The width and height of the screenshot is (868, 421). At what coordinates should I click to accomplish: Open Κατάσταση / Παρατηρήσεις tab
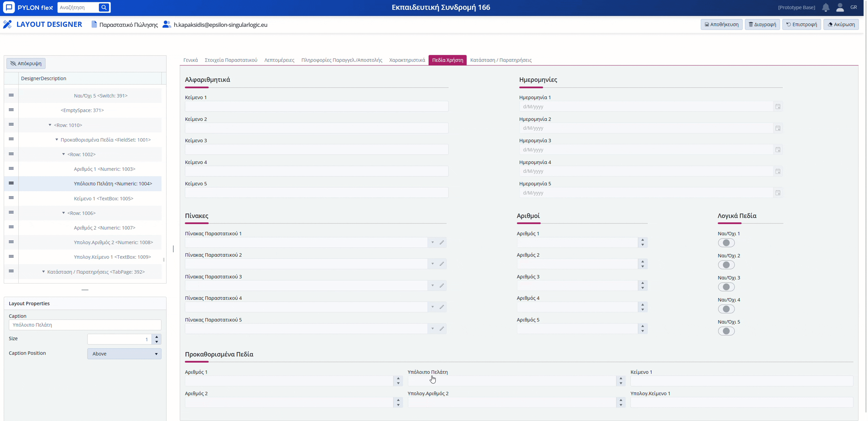point(501,60)
